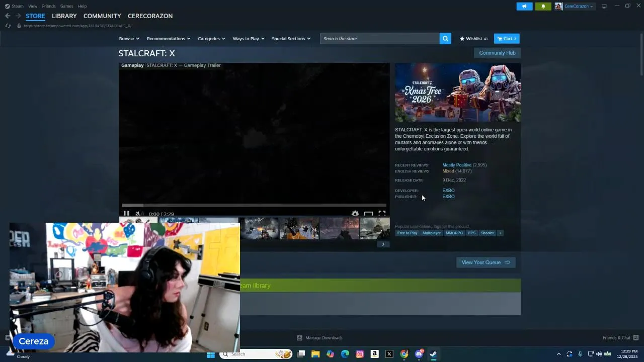Open the EXBO publisher link
This screenshot has height=362, width=644.
click(448, 197)
